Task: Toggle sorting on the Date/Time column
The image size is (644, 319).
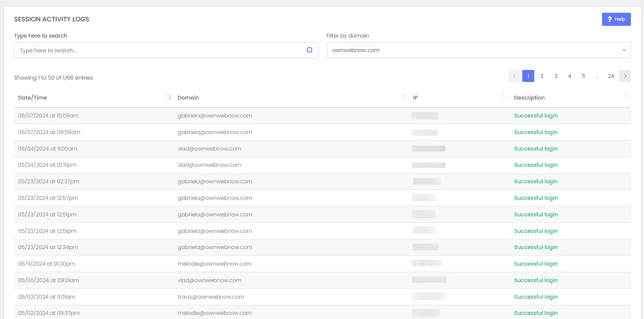Action: tap(168, 97)
